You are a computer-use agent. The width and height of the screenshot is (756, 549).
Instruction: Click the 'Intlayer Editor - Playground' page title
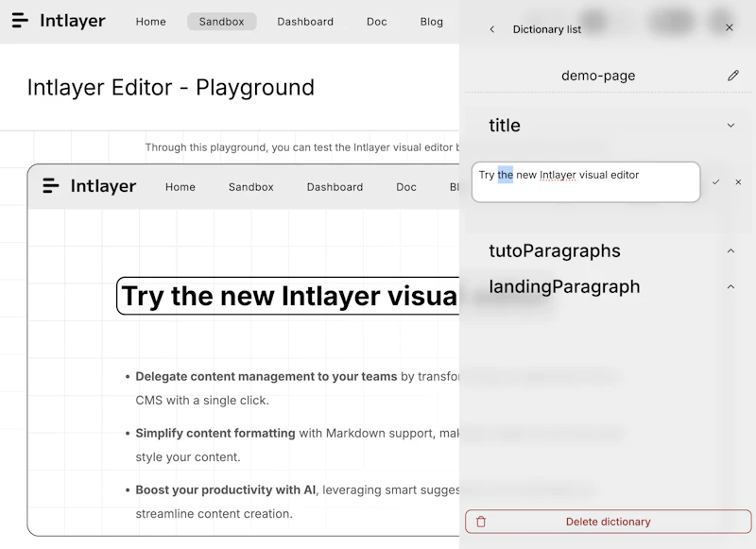click(x=171, y=88)
